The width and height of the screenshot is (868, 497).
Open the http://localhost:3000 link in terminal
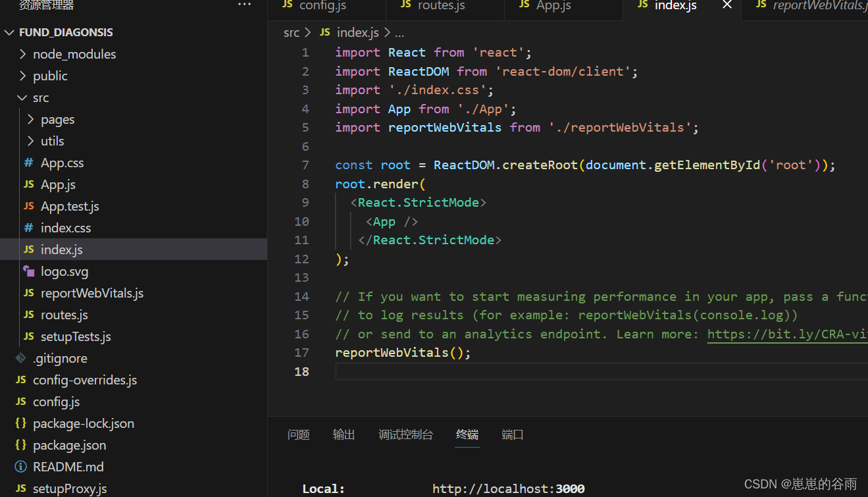(509, 488)
